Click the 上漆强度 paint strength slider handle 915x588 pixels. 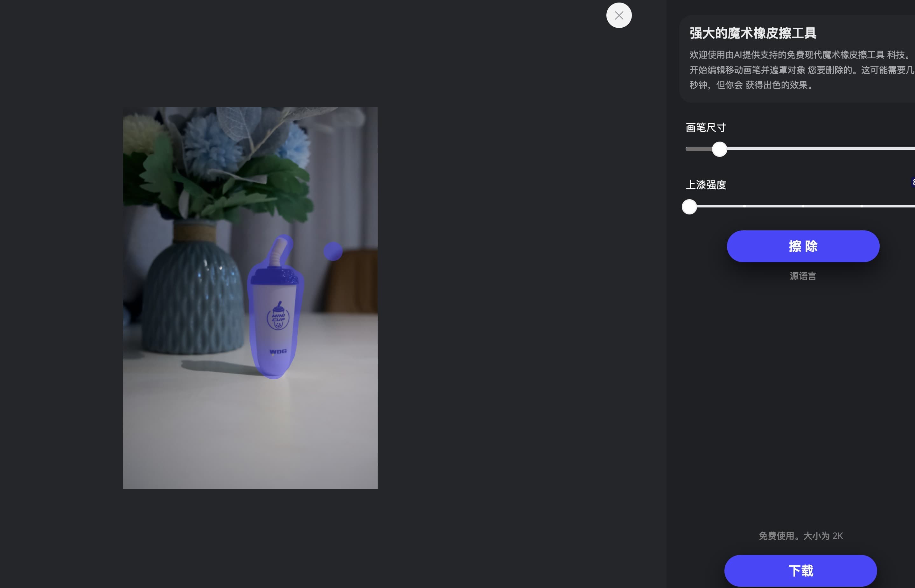689,206
